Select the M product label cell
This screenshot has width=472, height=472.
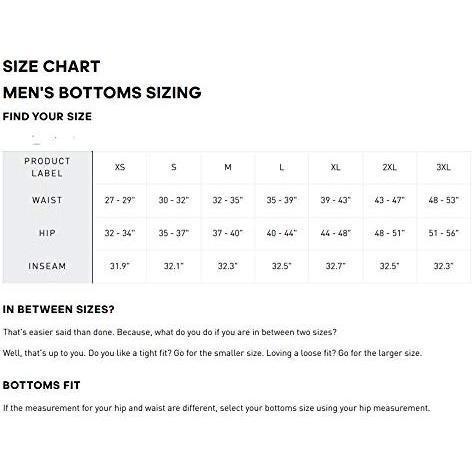tap(228, 167)
